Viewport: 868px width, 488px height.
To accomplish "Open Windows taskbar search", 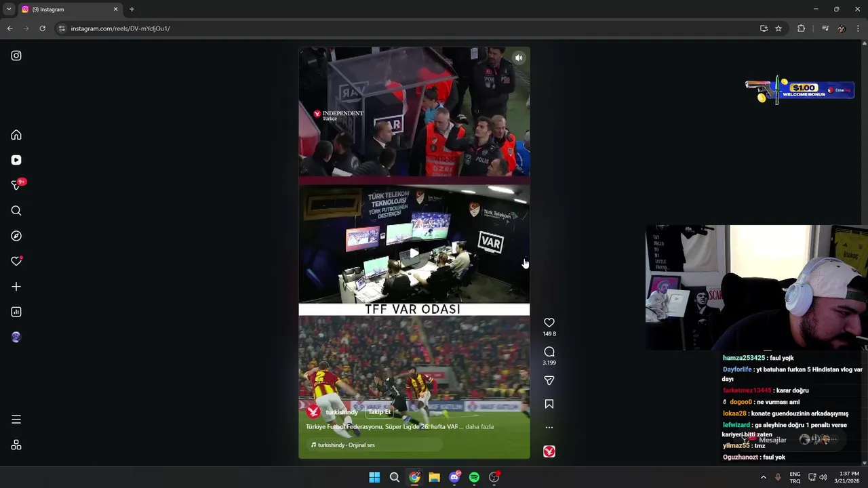I will [394, 477].
